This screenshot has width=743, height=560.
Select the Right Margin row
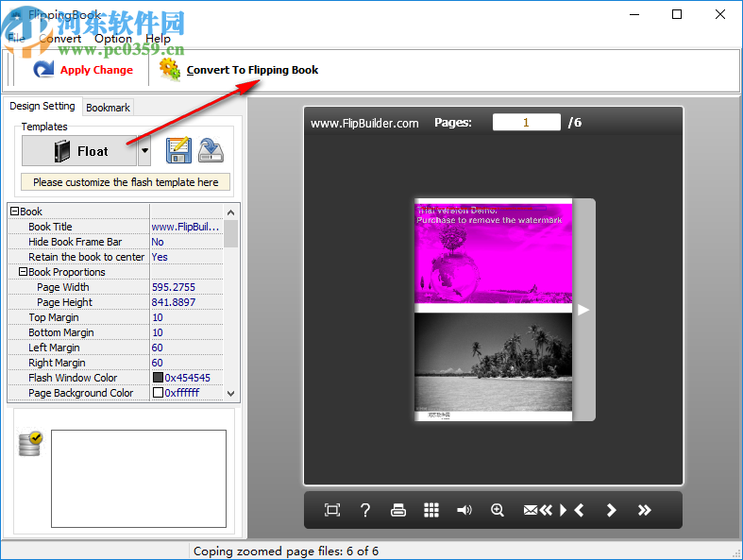tap(115, 363)
